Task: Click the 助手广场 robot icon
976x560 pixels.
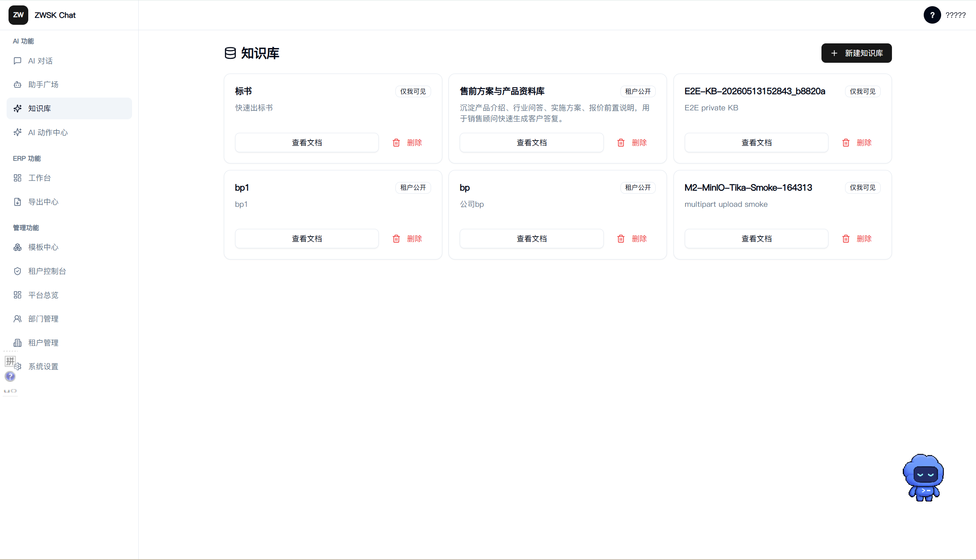Action: tap(17, 84)
